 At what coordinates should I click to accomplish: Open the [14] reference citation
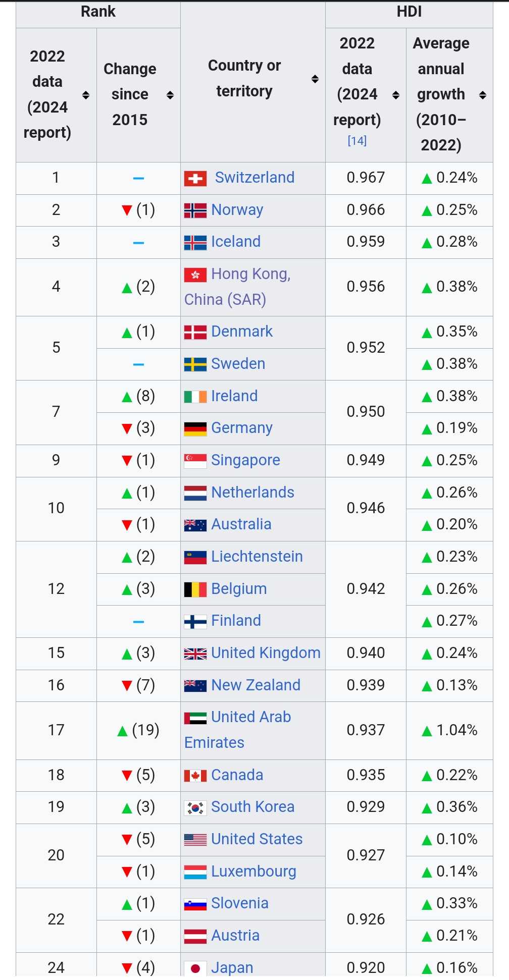click(x=357, y=141)
